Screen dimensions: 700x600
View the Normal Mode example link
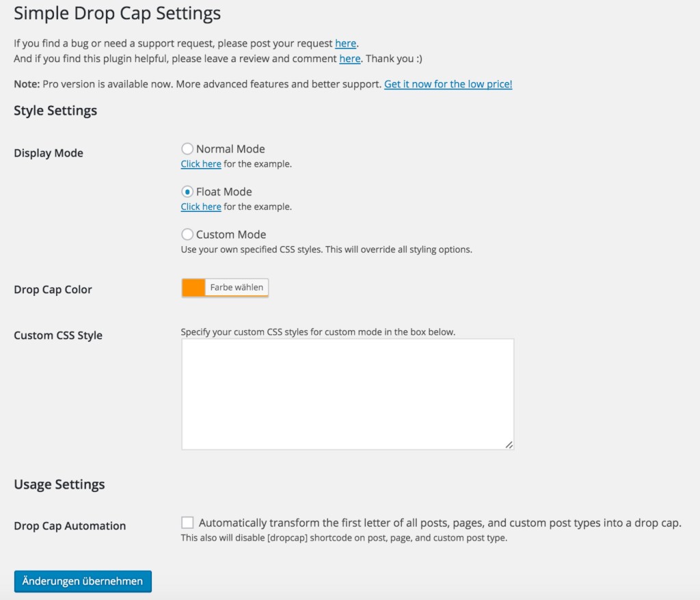pos(200,164)
